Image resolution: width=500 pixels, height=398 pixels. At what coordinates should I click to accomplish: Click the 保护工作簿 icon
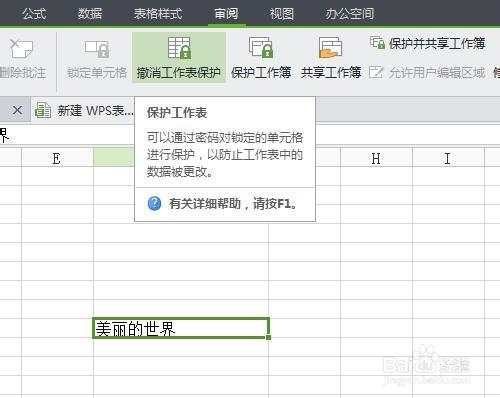pos(261,48)
